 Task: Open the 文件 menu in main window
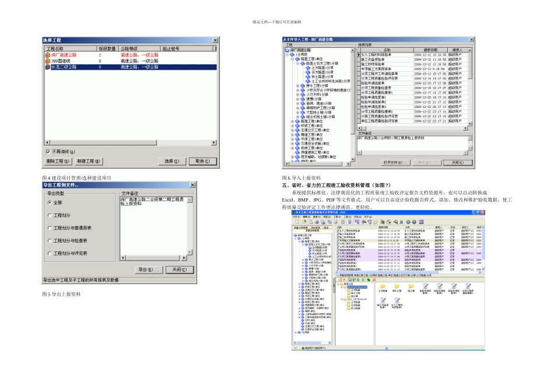point(296,216)
